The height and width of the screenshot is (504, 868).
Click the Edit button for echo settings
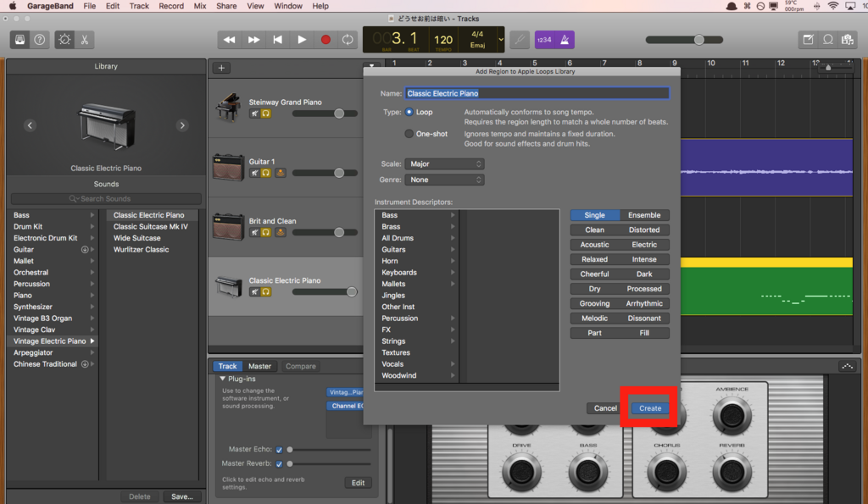(x=359, y=483)
